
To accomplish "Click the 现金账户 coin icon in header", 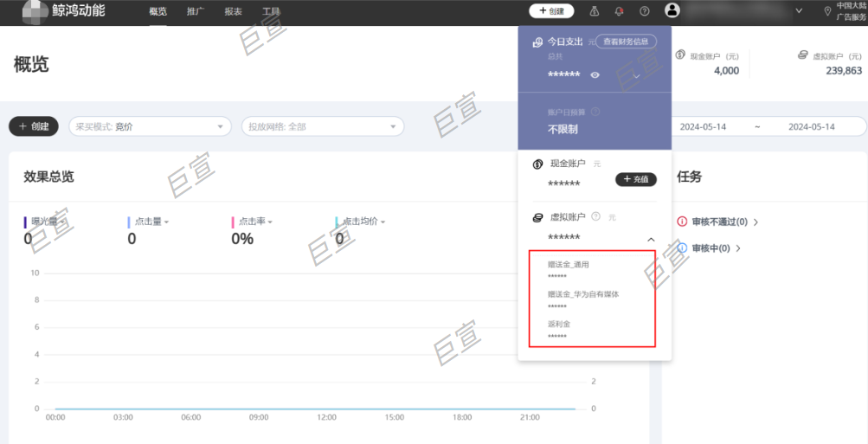I will 681,55.
